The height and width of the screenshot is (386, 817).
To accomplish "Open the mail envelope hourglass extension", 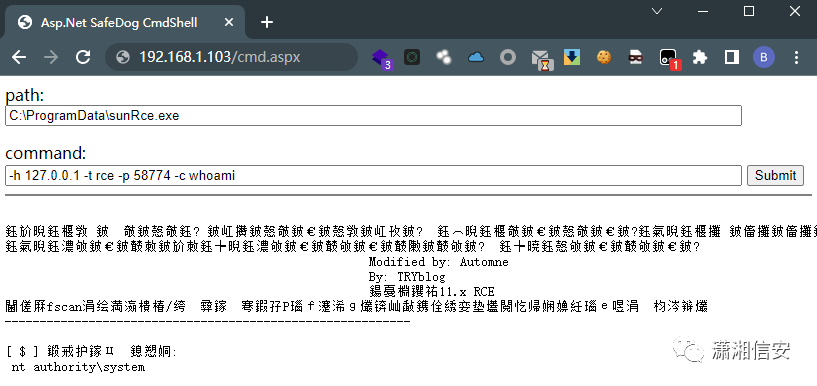I will coord(542,59).
